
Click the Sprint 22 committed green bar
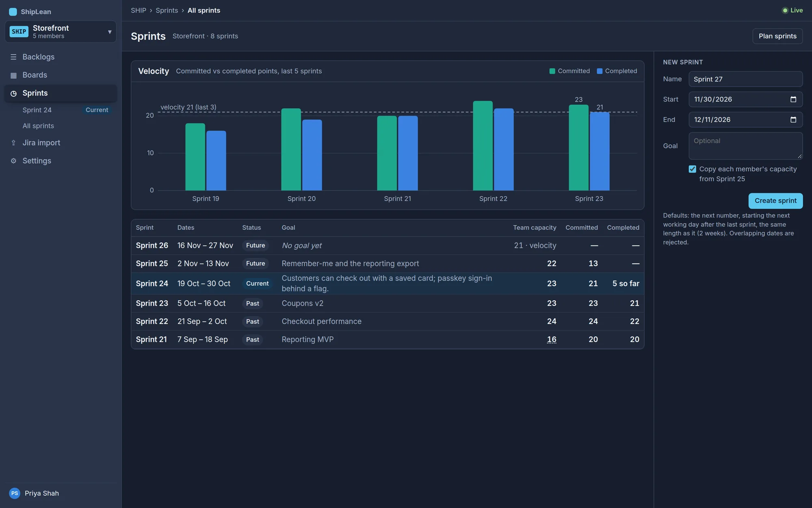pos(483,145)
